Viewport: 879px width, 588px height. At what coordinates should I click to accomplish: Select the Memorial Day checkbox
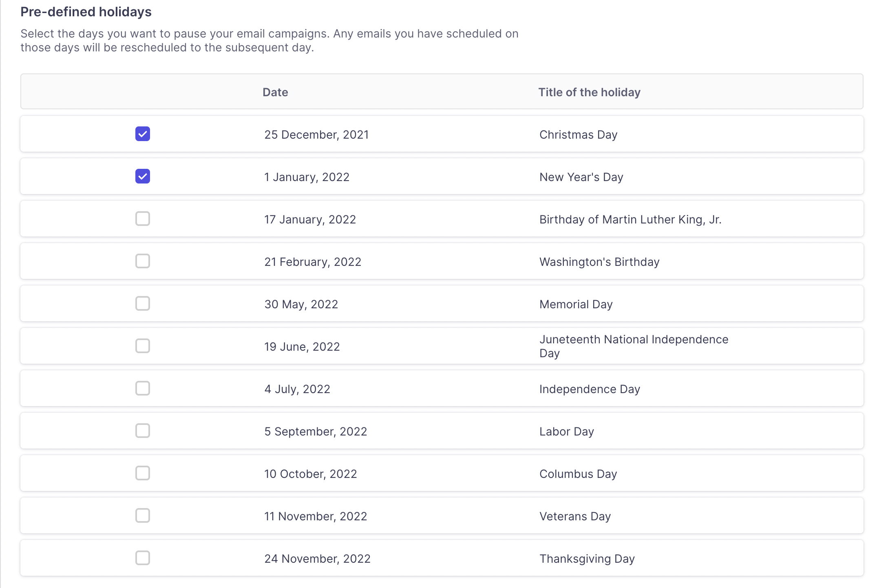143,303
